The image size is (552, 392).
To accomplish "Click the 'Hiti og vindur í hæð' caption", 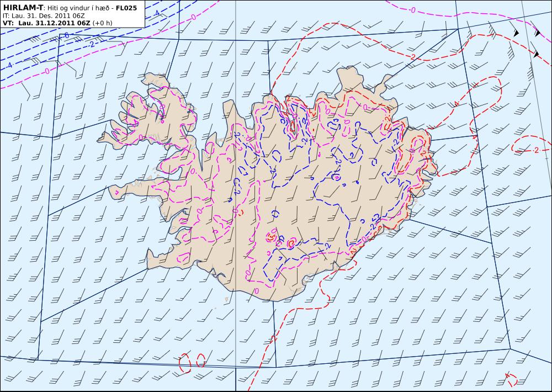I will pyautogui.click(x=78, y=8).
